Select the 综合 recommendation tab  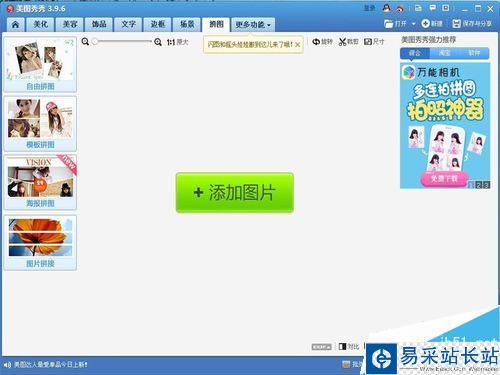[415, 53]
